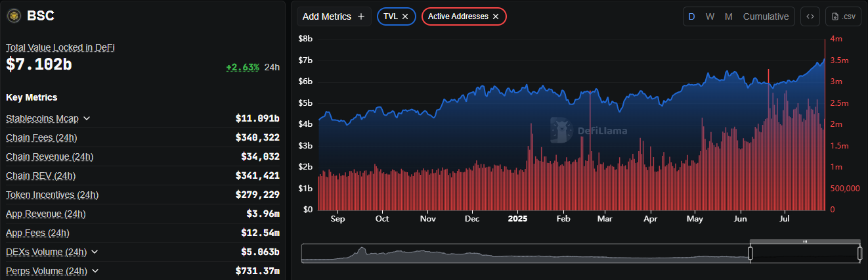Viewport: 868px width, 280px height.
Task: Click the Perps Volume (24h) label
Action: pyautogui.click(x=47, y=271)
